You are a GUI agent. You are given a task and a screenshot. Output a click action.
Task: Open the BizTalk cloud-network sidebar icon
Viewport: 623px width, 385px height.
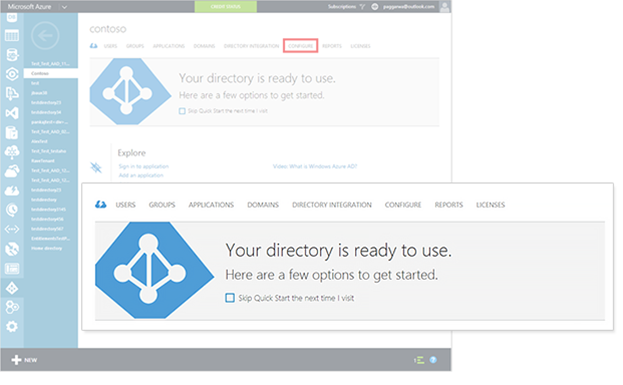click(12, 151)
